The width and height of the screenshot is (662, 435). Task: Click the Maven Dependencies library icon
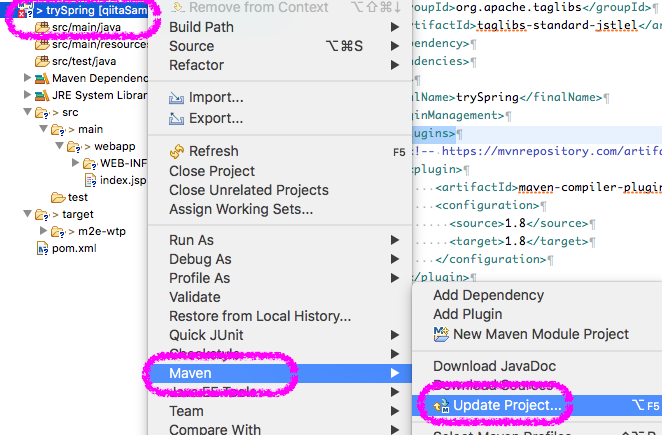42,78
